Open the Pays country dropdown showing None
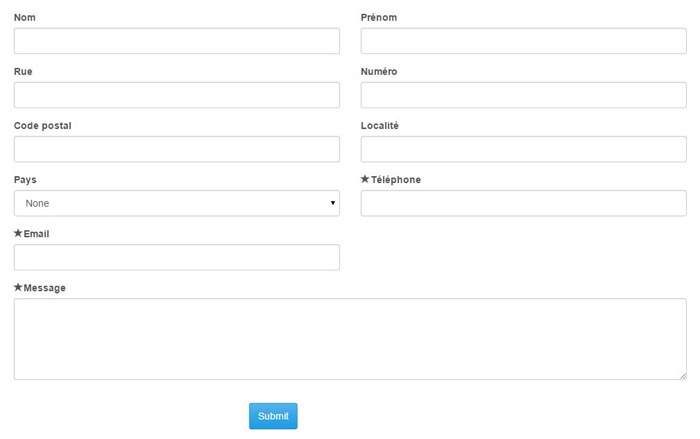700x439 pixels. (x=177, y=203)
